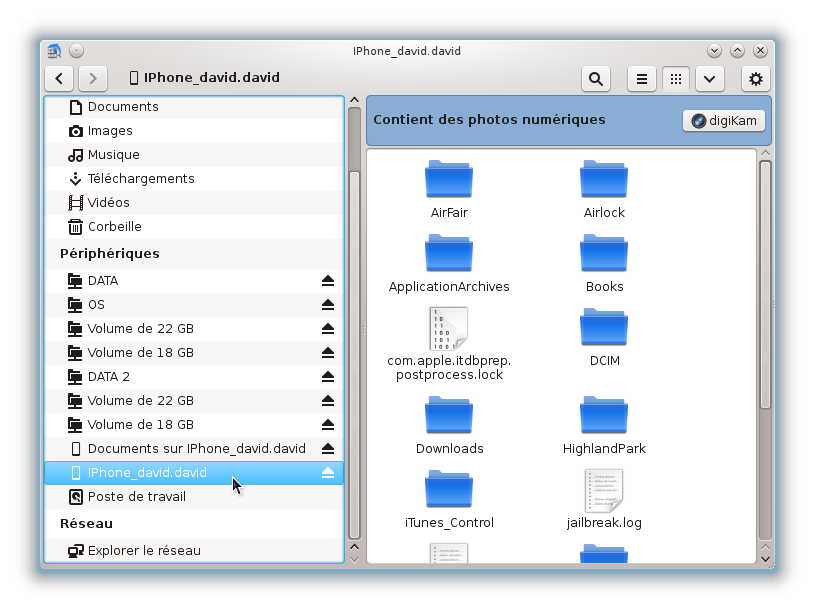Select the iTunes_Control folder

click(x=449, y=500)
